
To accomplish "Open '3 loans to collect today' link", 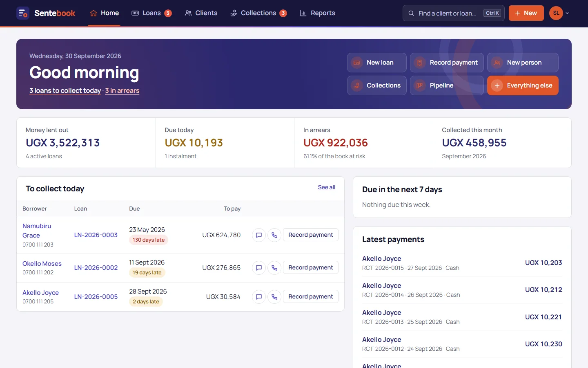I will [65, 91].
